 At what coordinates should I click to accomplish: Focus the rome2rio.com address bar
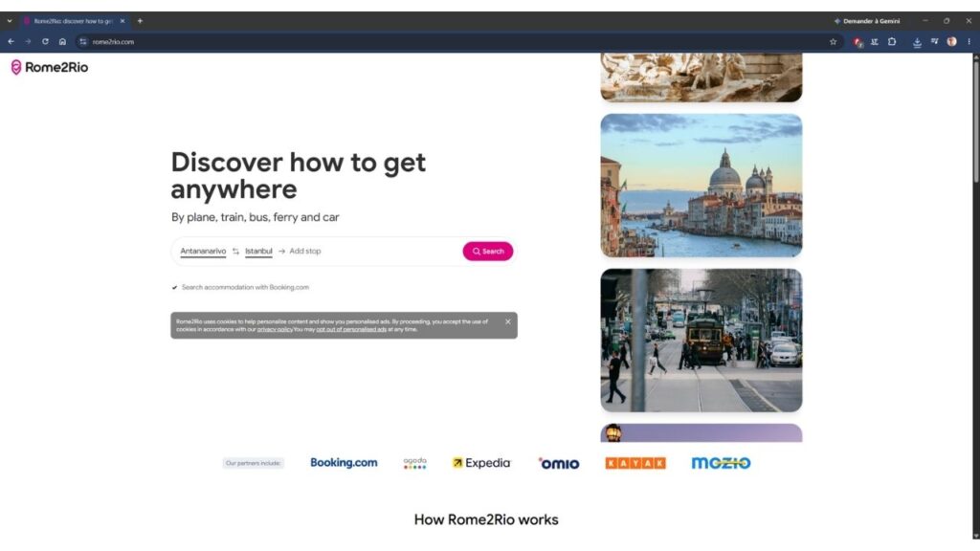tap(457, 42)
